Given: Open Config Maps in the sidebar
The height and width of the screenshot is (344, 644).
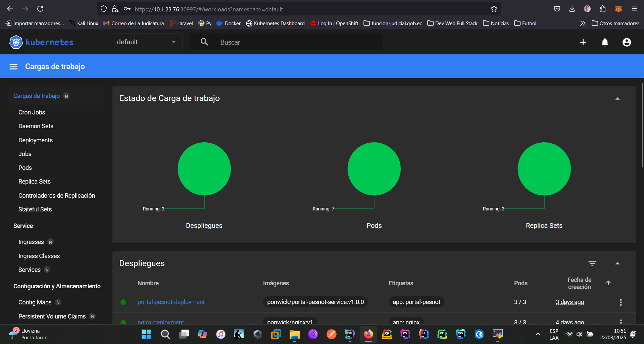Looking at the screenshot, I should coord(35,302).
